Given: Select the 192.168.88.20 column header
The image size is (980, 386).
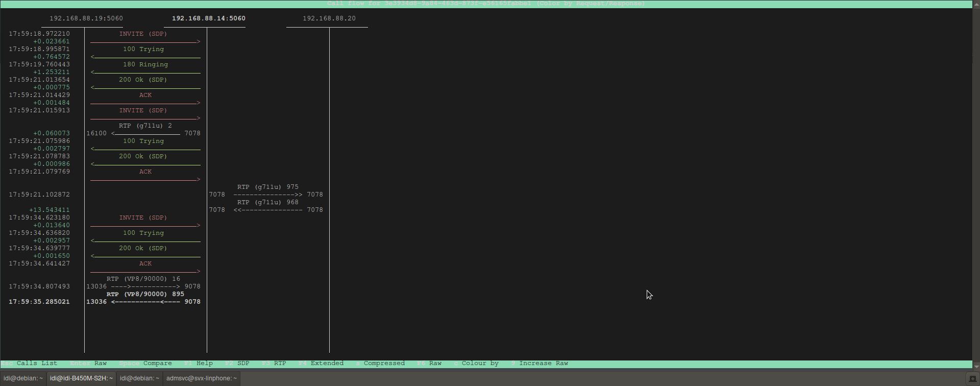Looking at the screenshot, I should click(329, 18).
